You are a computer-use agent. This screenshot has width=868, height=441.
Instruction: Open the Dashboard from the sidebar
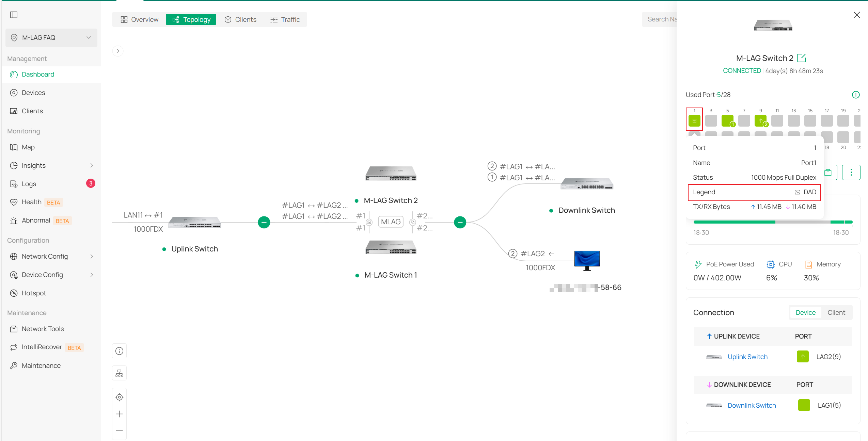click(37, 74)
